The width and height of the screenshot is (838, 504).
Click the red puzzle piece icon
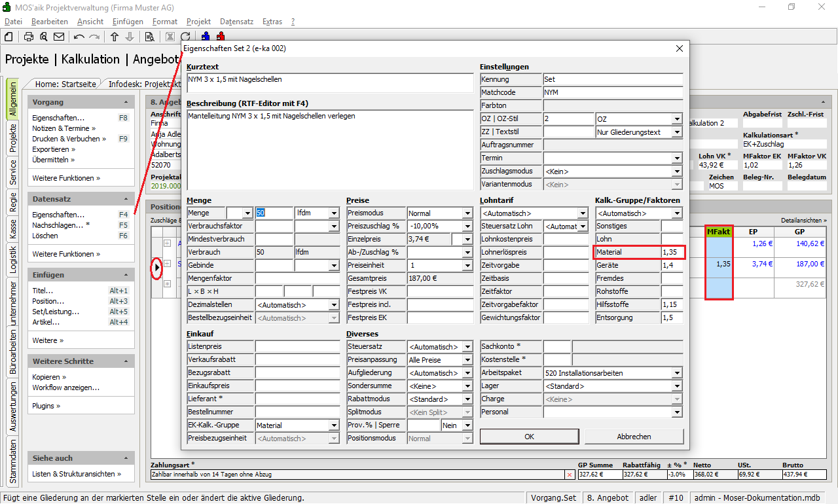click(x=220, y=37)
